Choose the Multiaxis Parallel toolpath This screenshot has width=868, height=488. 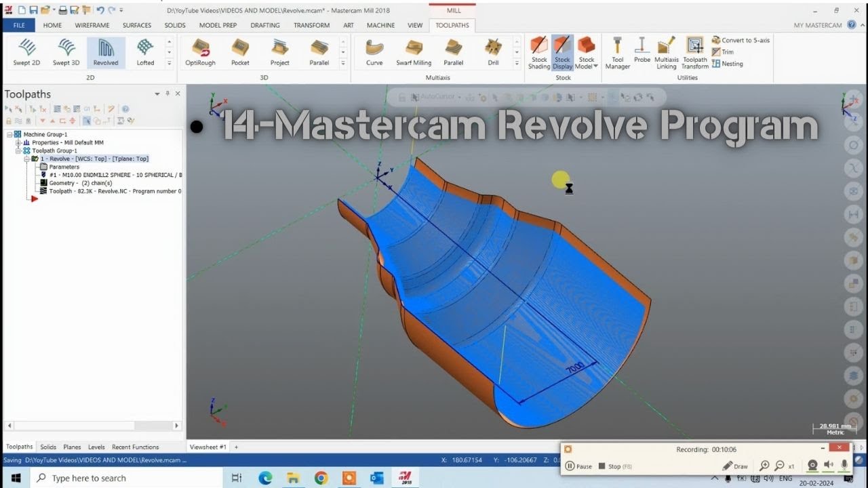(x=453, y=52)
